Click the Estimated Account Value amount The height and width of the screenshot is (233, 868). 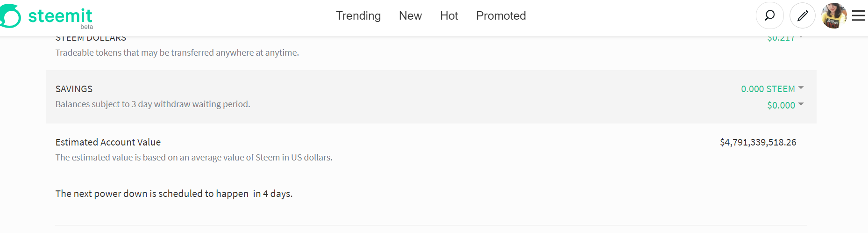tap(758, 142)
